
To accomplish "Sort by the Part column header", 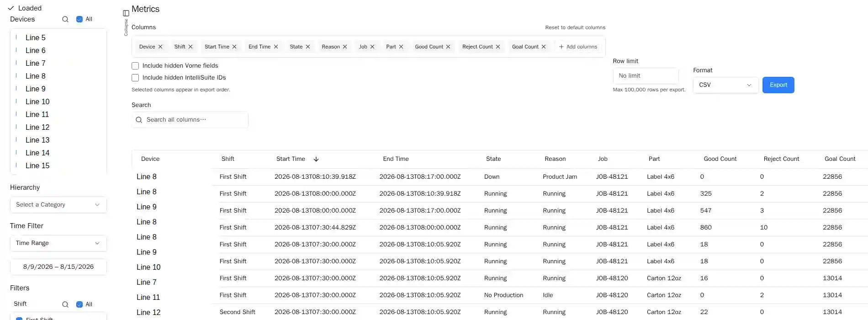I will point(654,159).
